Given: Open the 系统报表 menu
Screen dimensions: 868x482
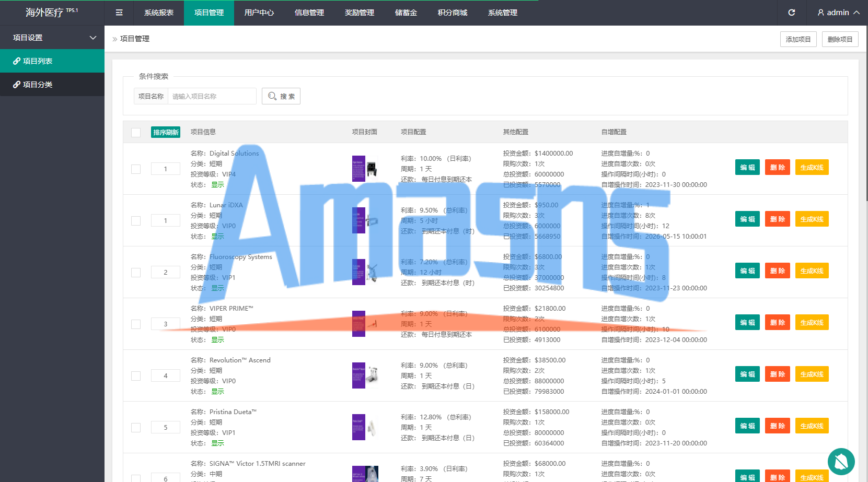Looking at the screenshot, I should pos(159,13).
